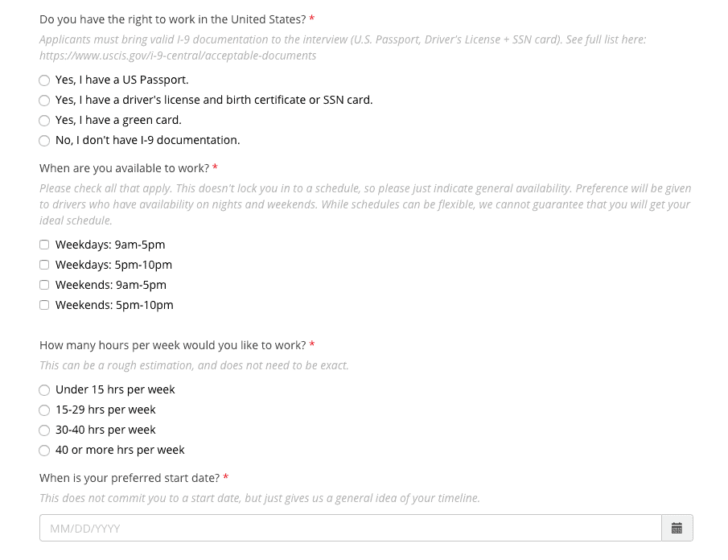Select "40 or more hrs per week"

pos(44,450)
